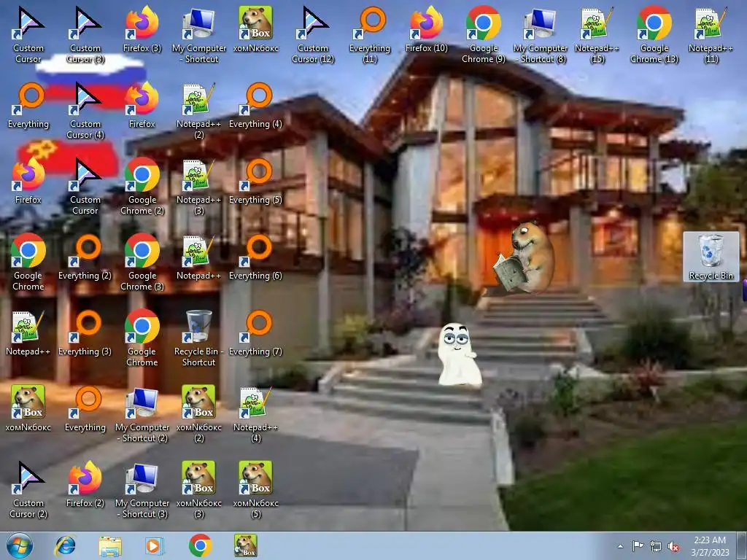The image size is (747, 560).
Task: Open My Computer - Shortcut (8)
Action: [x=541, y=34]
